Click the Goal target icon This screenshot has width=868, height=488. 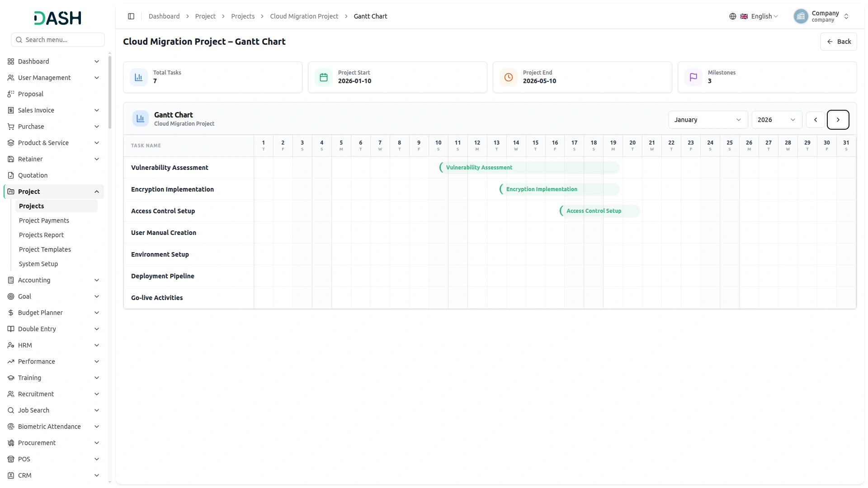click(11, 296)
